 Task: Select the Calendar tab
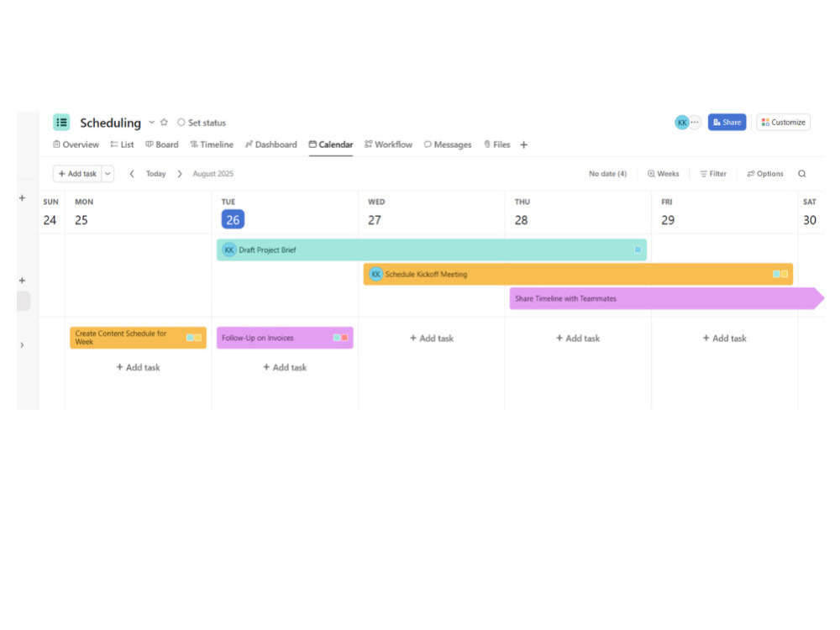click(330, 144)
